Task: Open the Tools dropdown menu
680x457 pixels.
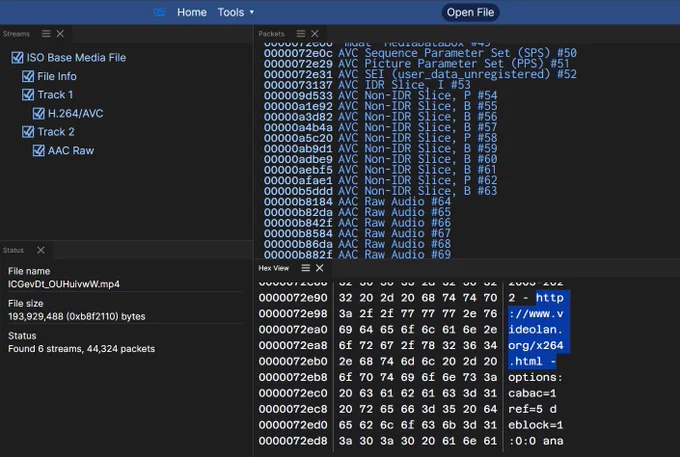Action: pos(235,12)
